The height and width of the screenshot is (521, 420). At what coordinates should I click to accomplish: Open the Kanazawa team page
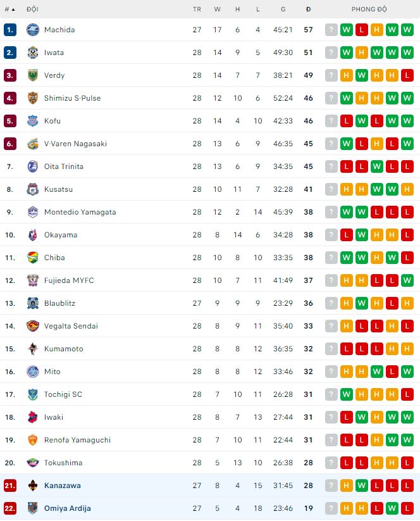(62, 486)
